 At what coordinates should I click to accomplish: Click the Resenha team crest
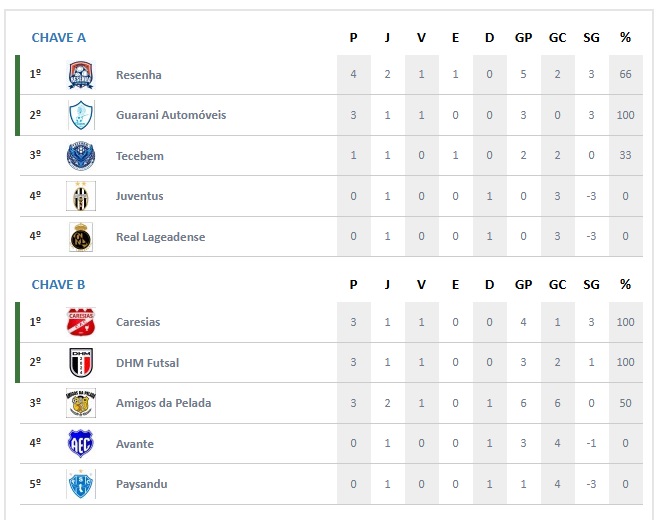[x=81, y=75]
